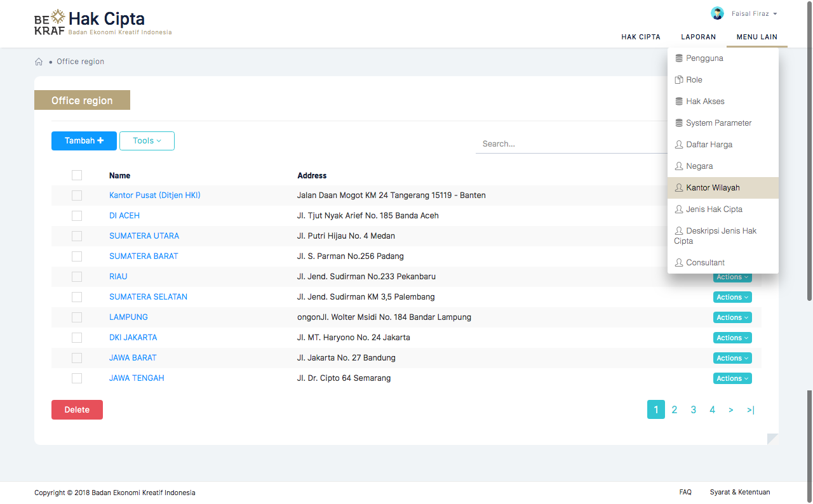Screen dimensions: 813x504
Task: Click the BEKRAF Hak Cipta logo
Action: 103,23
